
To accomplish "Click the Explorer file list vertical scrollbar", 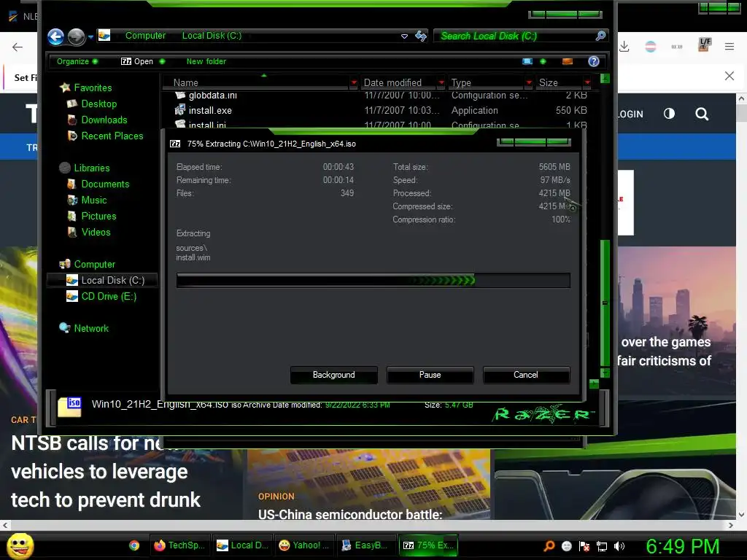I will (605, 303).
